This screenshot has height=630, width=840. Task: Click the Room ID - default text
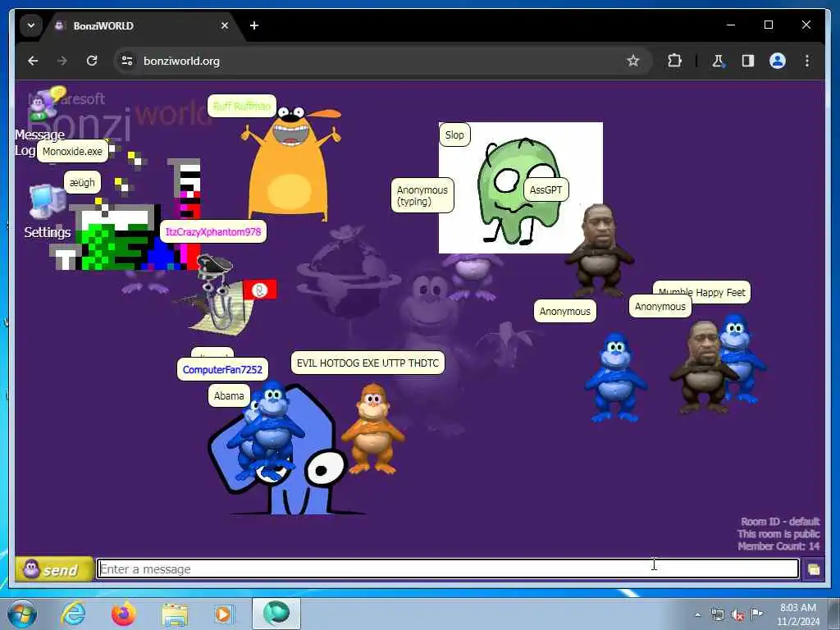point(780,521)
